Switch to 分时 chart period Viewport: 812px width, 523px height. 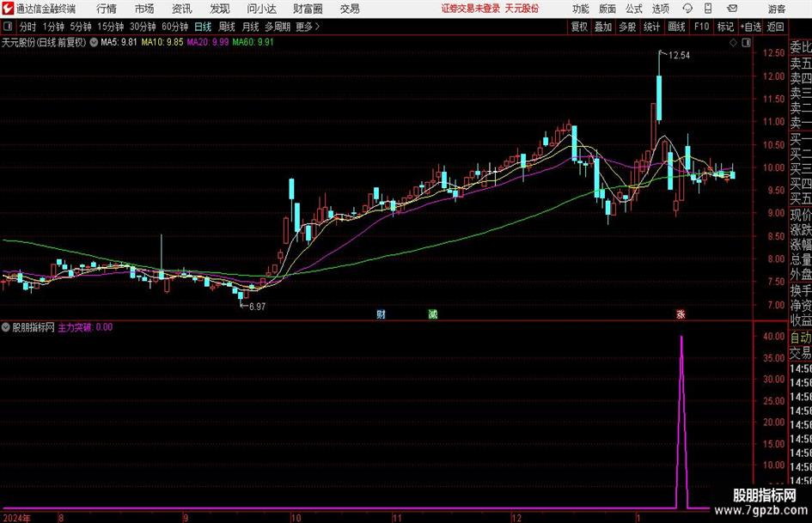click(27, 27)
